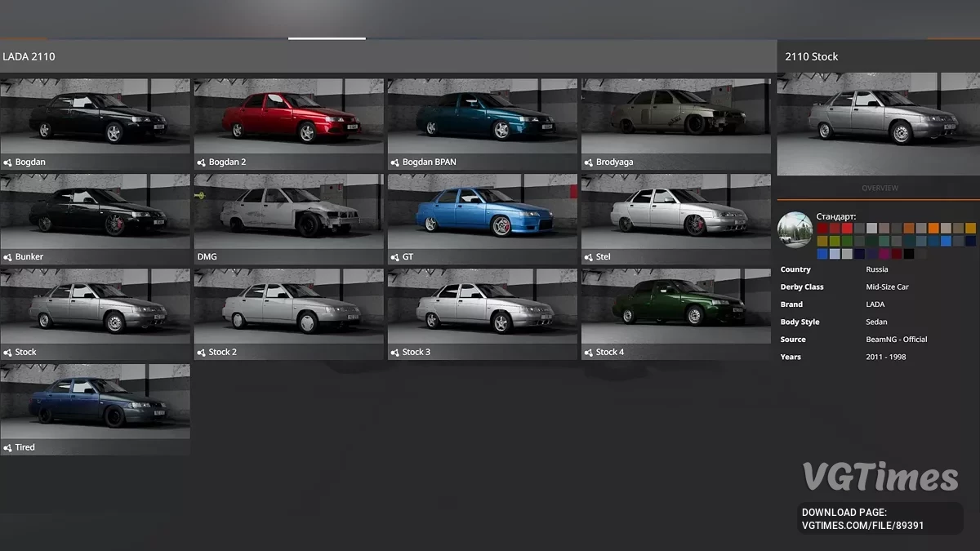Click the config icon beside Stock 2
980x551 pixels.
click(x=201, y=353)
